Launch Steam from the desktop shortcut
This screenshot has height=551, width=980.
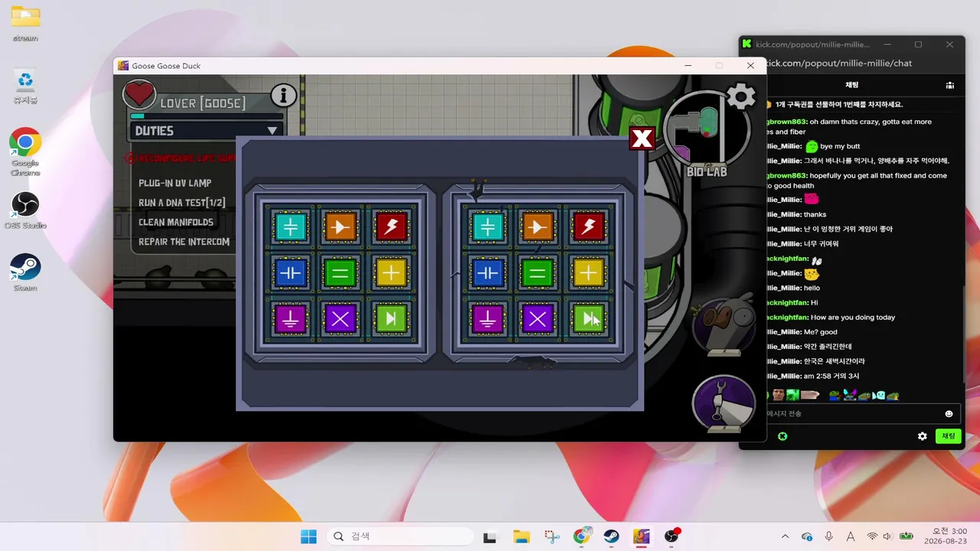[x=25, y=272]
